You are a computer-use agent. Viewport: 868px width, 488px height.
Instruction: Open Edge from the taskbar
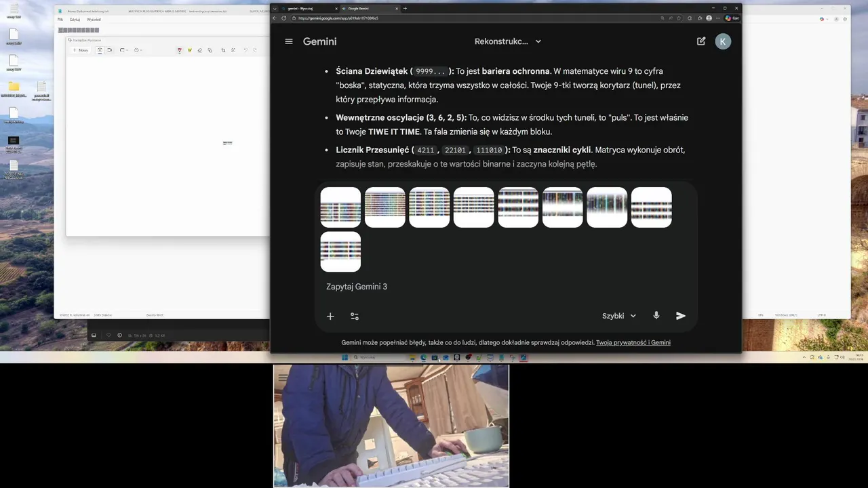pyautogui.click(x=423, y=357)
